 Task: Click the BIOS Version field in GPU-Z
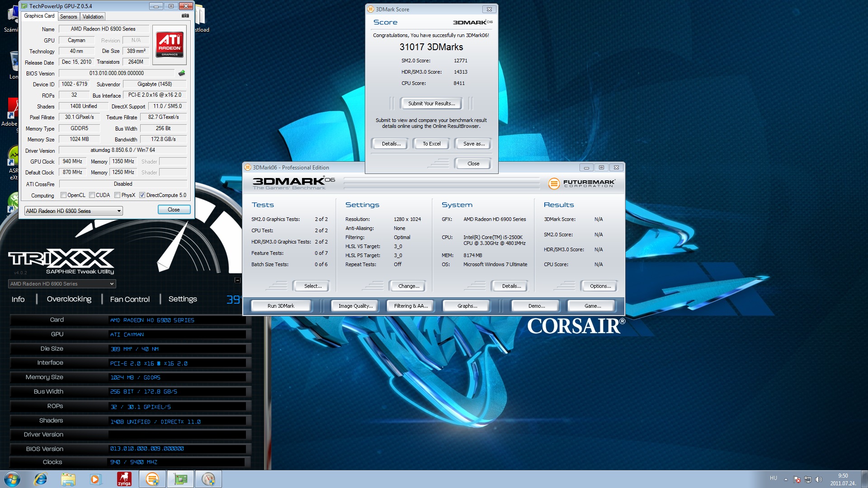(x=117, y=73)
